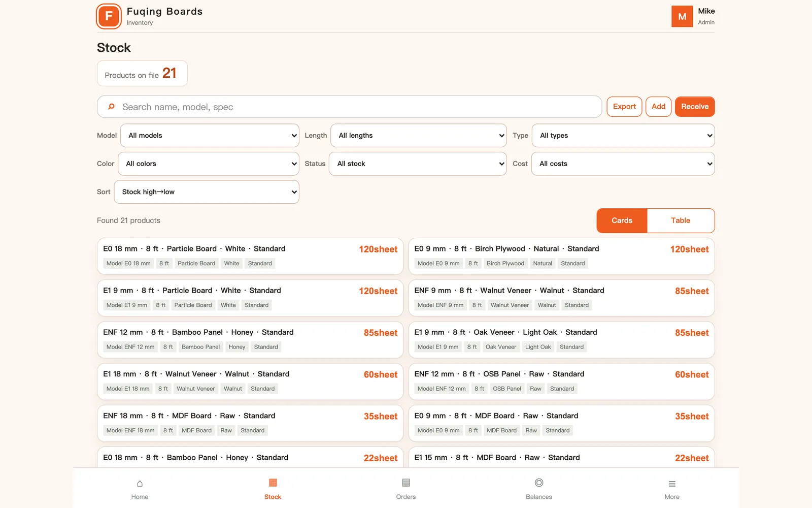Click the Model ENF 18 mm tag

click(130, 430)
